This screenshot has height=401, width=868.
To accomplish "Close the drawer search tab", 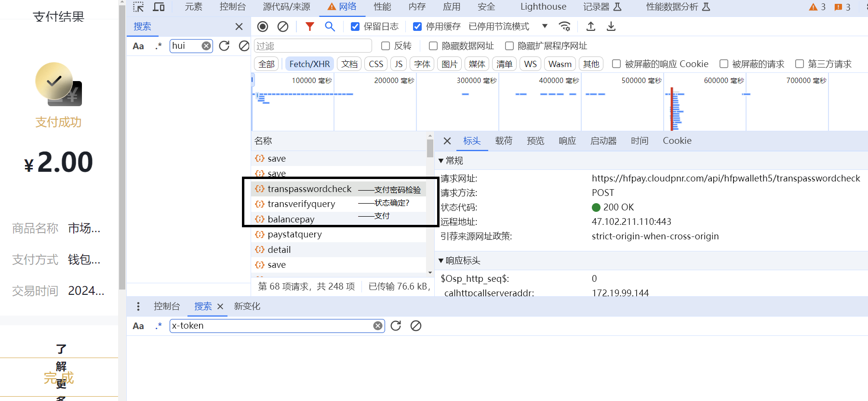I will [220, 306].
